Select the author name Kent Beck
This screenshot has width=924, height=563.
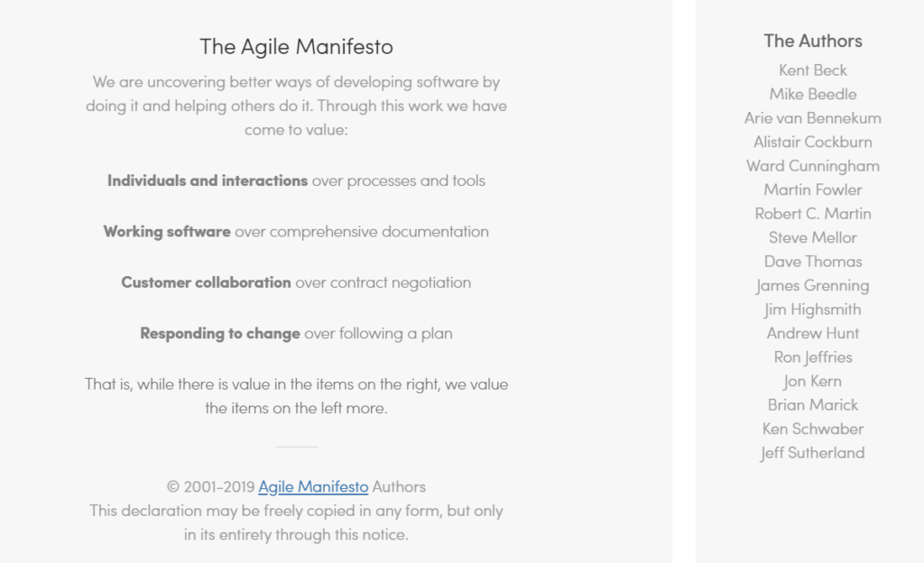click(x=813, y=70)
